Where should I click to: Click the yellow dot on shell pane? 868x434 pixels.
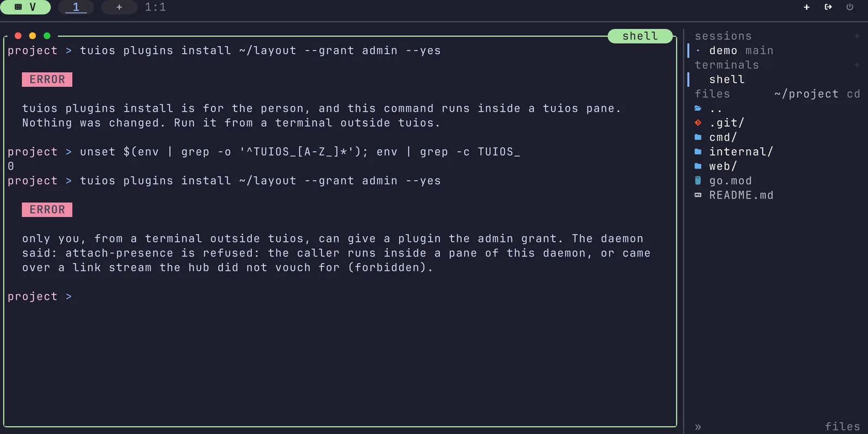[33, 36]
